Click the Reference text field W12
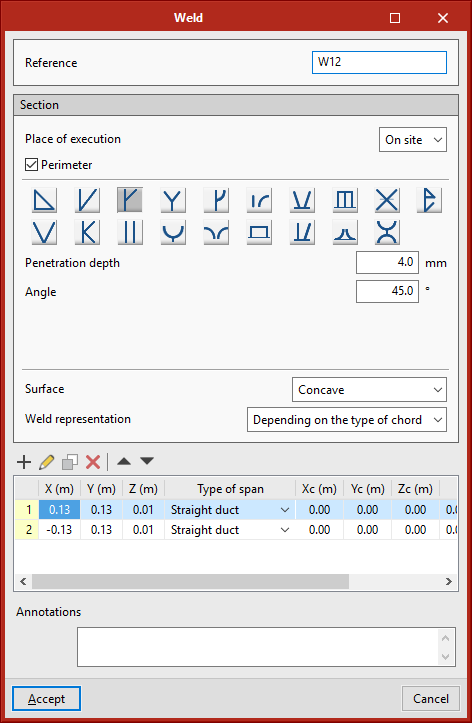The image size is (472, 723). [x=379, y=62]
